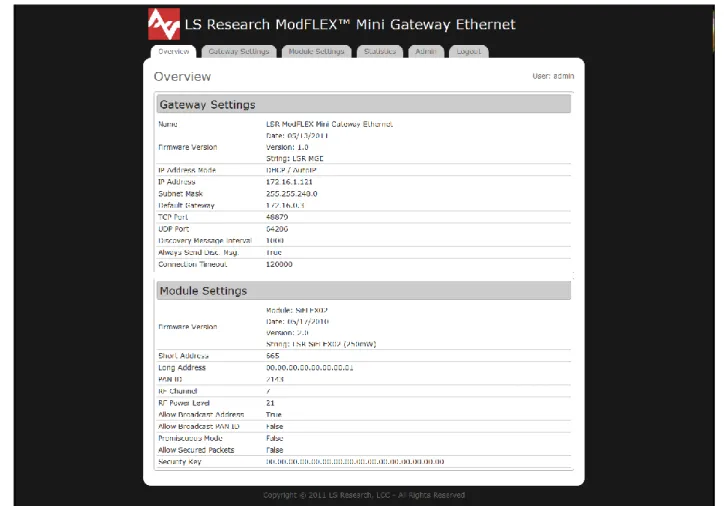Open the Admin tab
The height and width of the screenshot is (506, 724).
[x=426, y=51]
